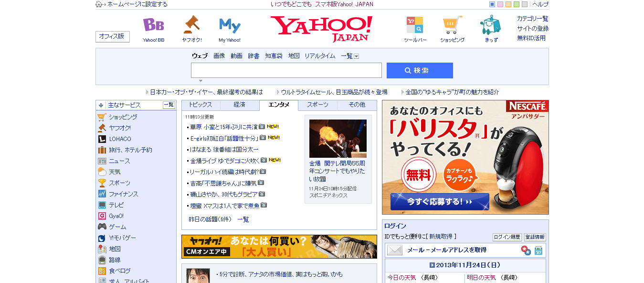Click the スポーツ trophy icon

point(102,183)
